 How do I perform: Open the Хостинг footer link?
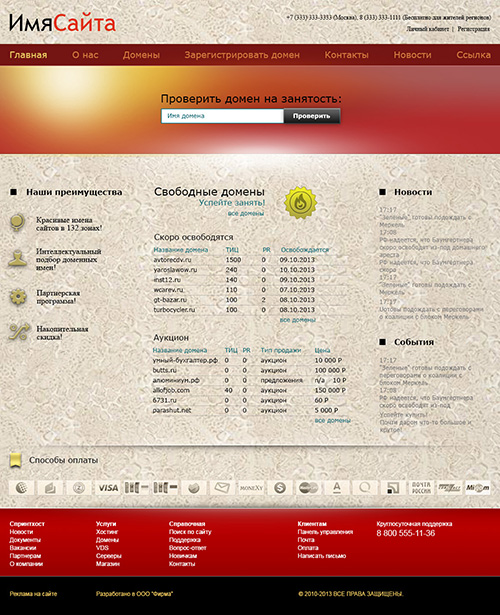107,532
